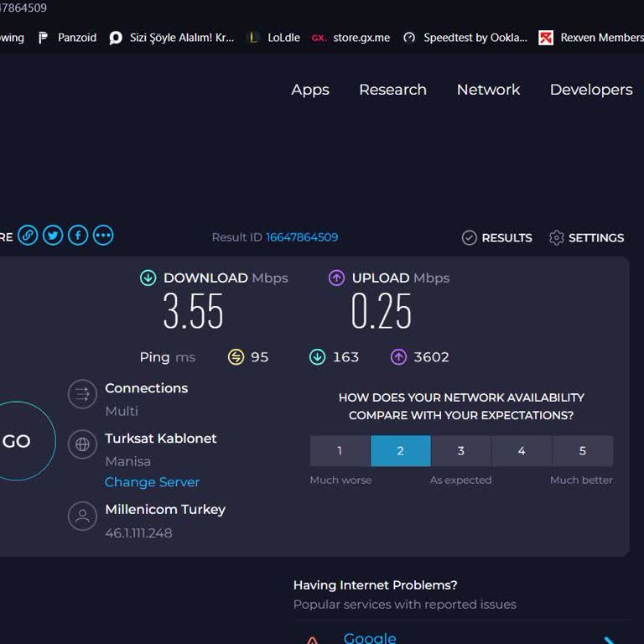
Task: Click the Connections mode icon
Action: (x=82, y=394)
